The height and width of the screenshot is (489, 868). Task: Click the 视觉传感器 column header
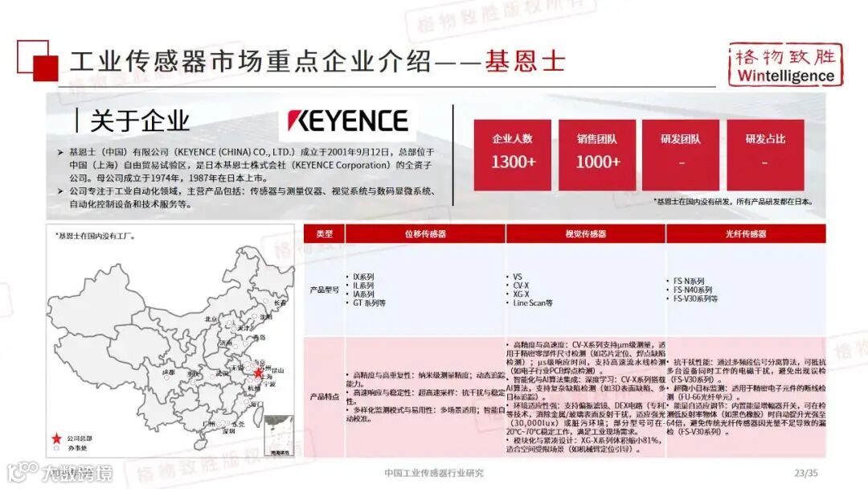pos(586,234)
